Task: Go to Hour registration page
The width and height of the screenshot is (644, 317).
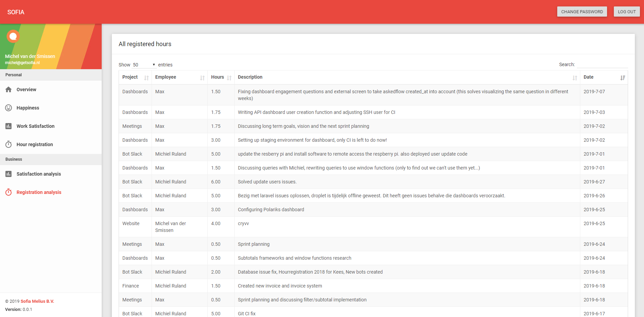Action: (x=35, y=144)
